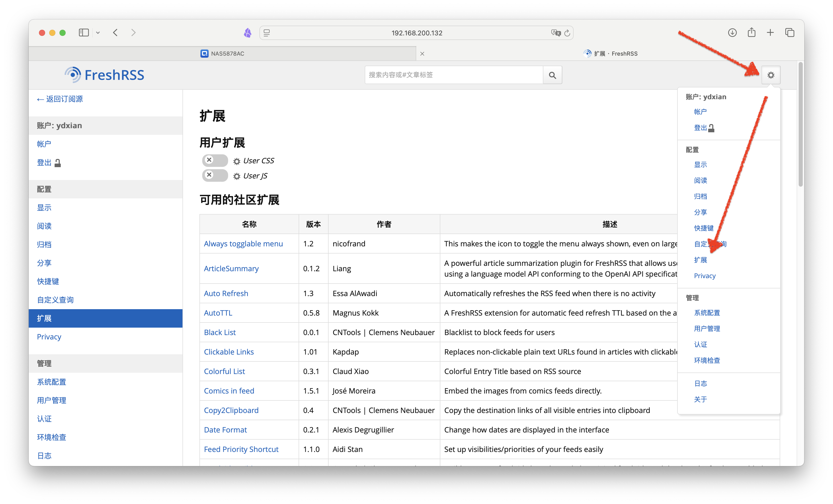Open 快捷键 in left sidebar

coord(48,281)
